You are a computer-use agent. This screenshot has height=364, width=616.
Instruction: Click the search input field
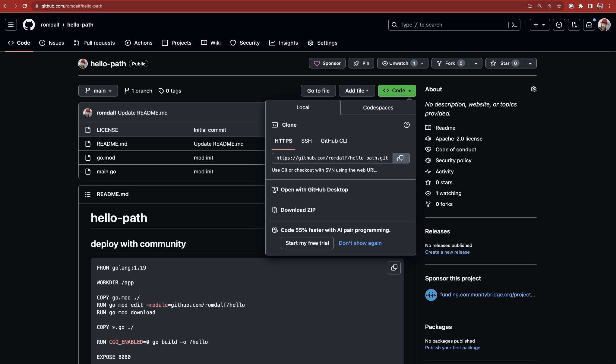tap(449, 25)
